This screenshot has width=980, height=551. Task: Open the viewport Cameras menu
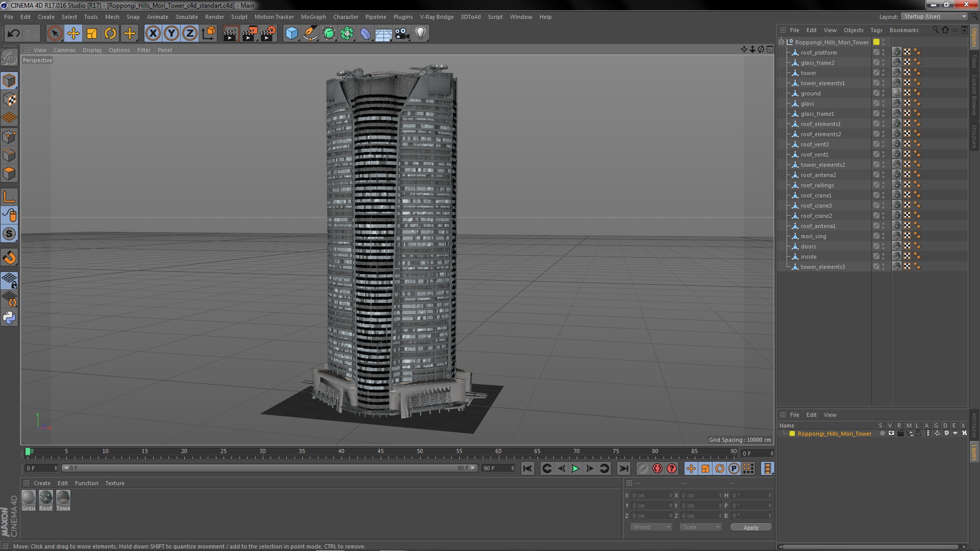click(x=64, y=50)
